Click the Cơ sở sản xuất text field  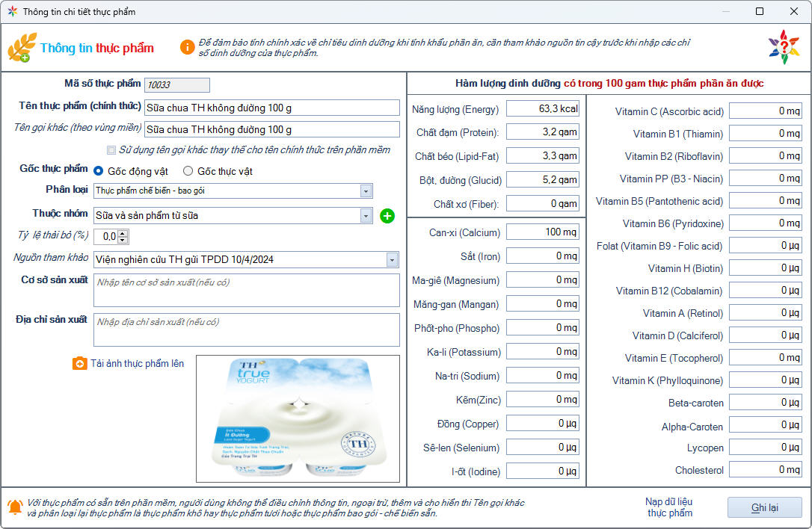point(247,290)
